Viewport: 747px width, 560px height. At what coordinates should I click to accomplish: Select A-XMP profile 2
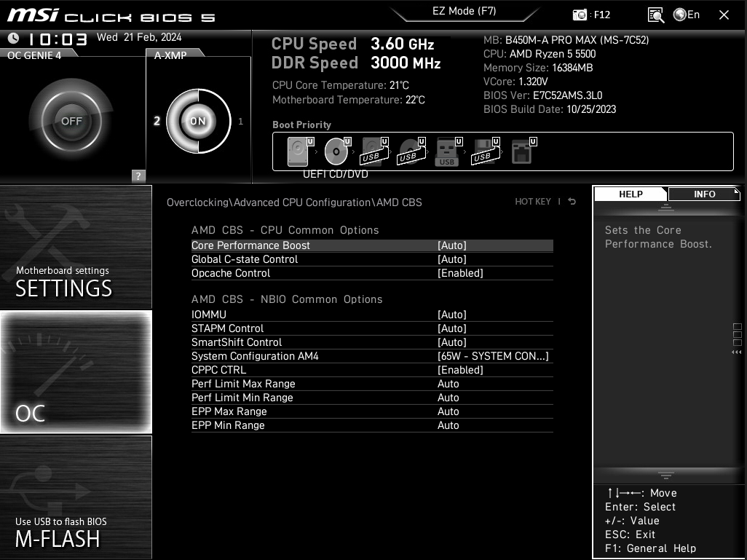click(x=157, y=121)
